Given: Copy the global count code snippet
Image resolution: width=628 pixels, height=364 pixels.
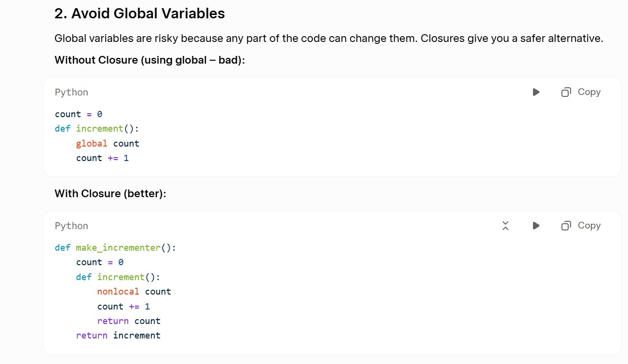Looking at the screenshot, I should 581,92.
